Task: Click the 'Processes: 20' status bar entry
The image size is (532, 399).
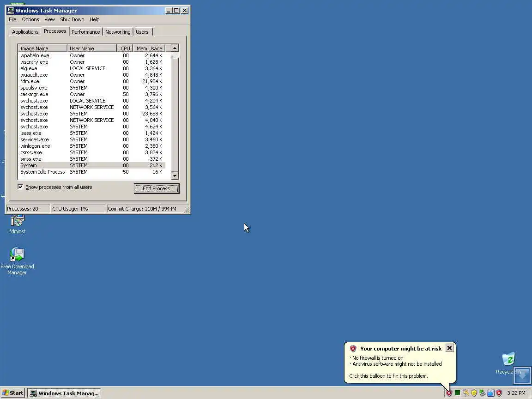Action: pyautogui.click(x=28, y=209)
